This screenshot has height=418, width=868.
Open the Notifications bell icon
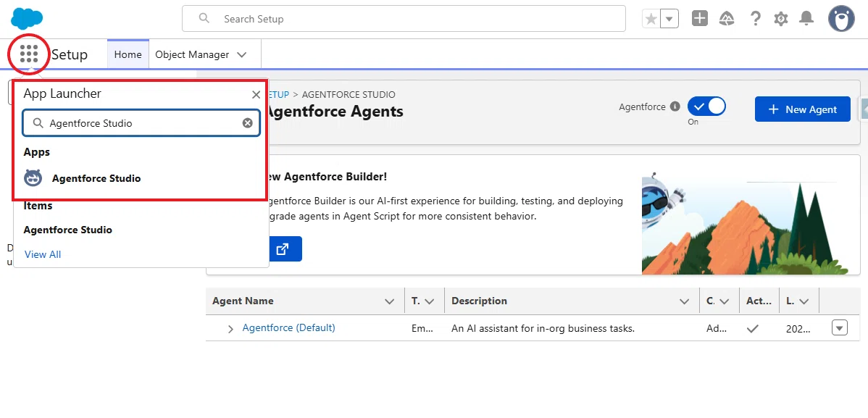(806, 19)
